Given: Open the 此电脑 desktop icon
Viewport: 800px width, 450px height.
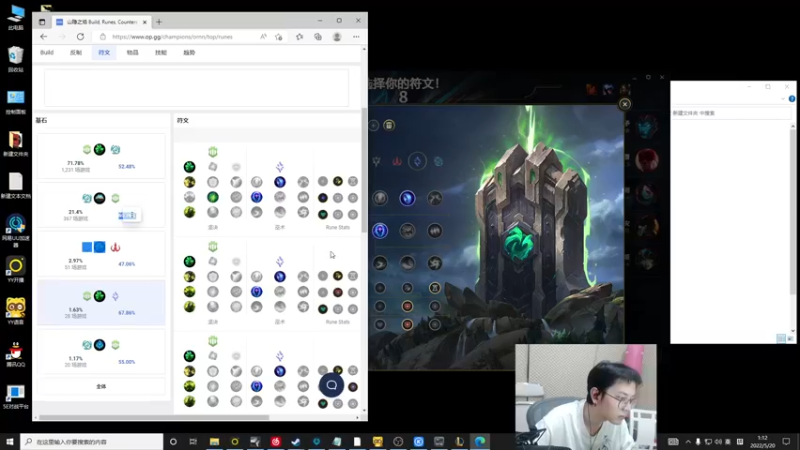Looking at the screenshot, I should (16, 17).
